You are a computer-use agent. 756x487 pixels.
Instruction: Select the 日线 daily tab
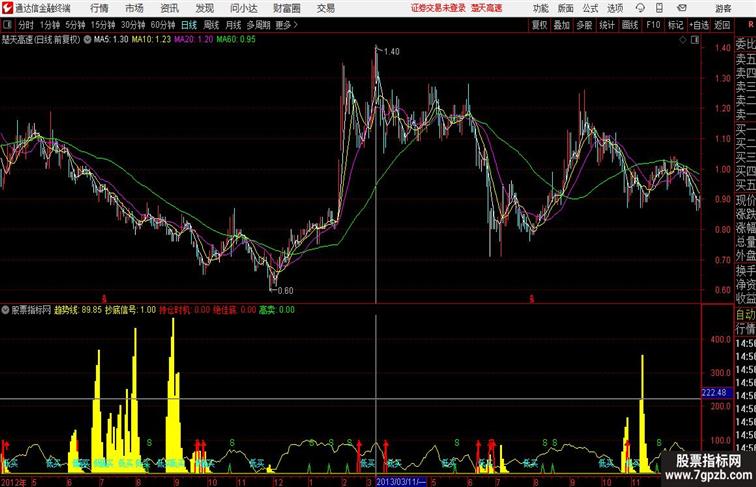click(x=189, y=25)
